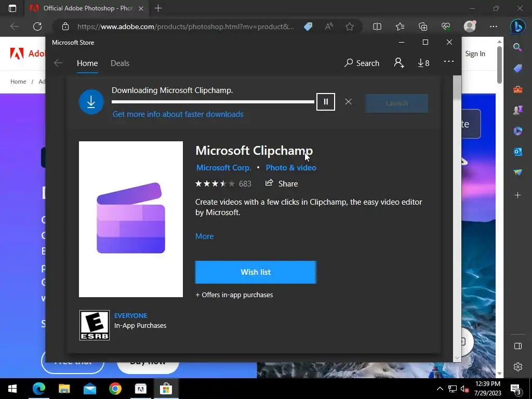Open the Mail app from the taskbar

click(90, 389)
